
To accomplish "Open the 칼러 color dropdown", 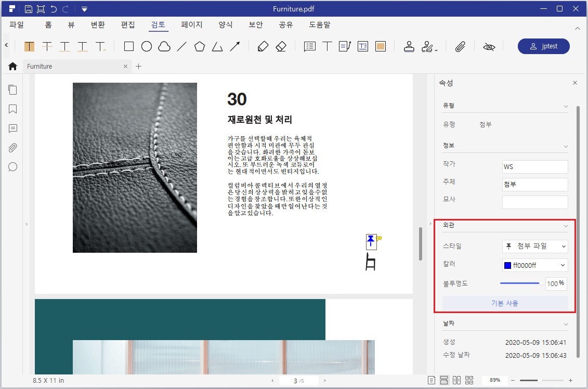I will 535,265.
